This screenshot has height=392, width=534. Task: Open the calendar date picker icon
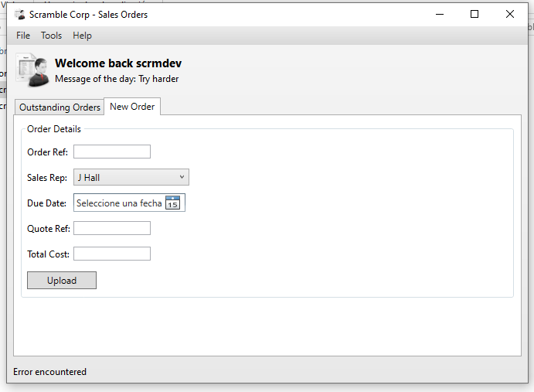173,203
